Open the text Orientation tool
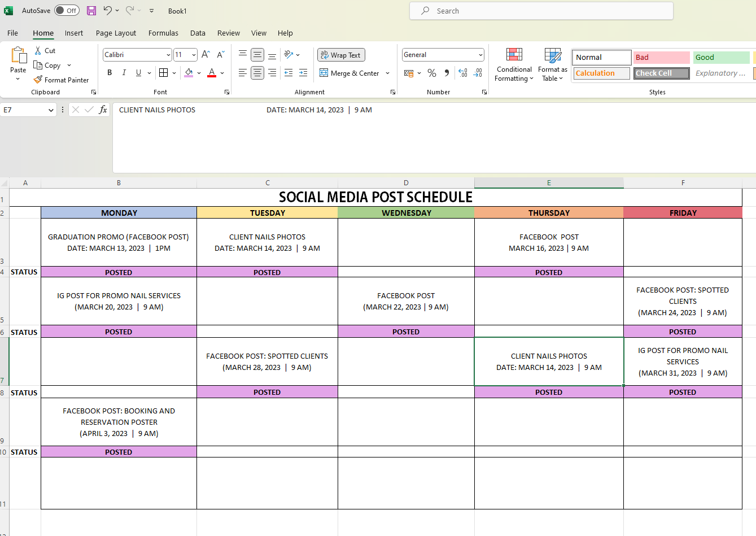This screenshot has width=756, height=536. [289, 55]
